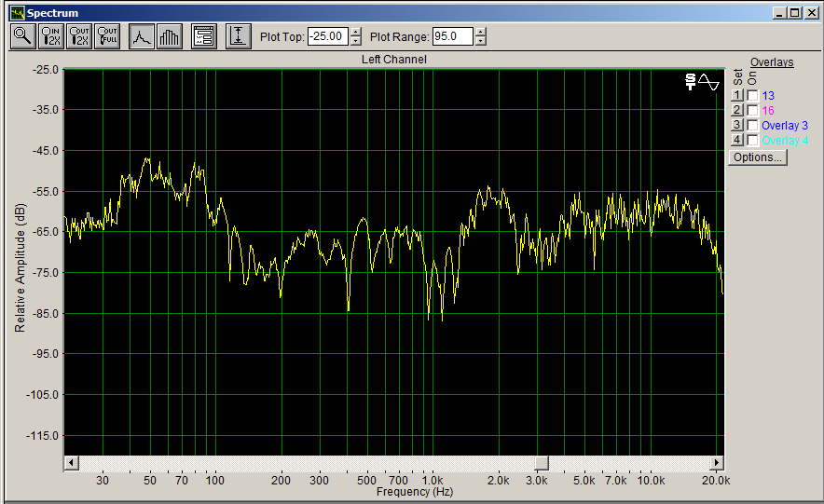This screenshot has width=824, height=504.
Task: Select the magnifier zoom tool
Action: coord(23,36)
